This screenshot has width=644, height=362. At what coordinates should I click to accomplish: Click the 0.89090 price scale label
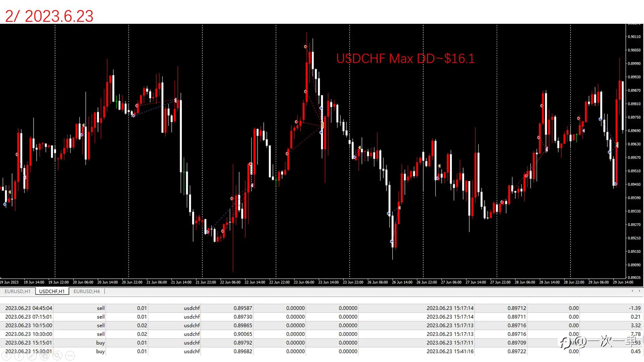click(634, 265)
